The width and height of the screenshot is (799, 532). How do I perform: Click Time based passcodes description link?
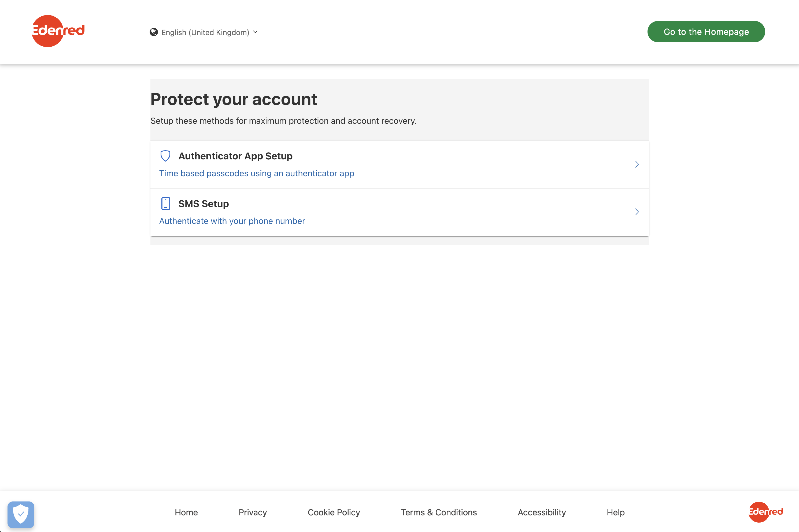coord(256,173)
